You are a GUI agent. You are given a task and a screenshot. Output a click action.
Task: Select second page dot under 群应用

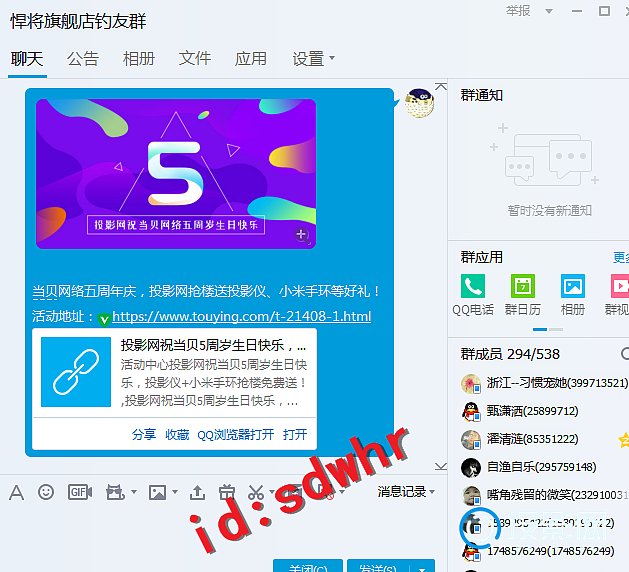tap(556, 329)
